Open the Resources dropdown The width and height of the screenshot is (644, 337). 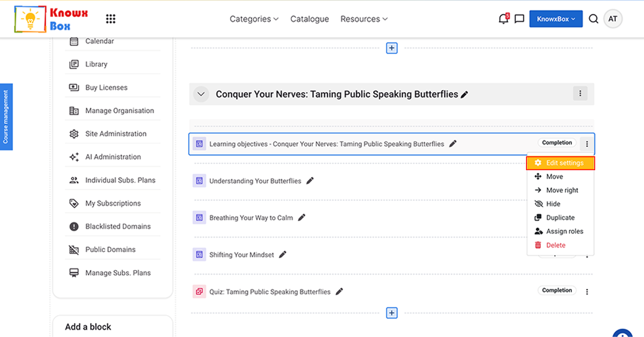pyautogui.click(x=364, y=19)
